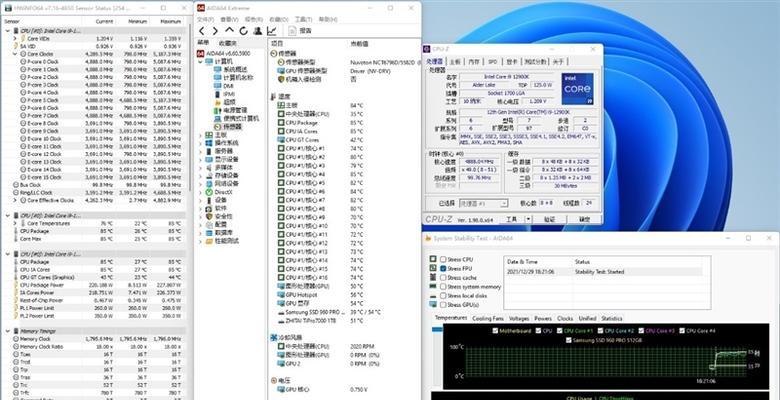Expand the 主板 motherboard node in AIDA64
Viewport: 780px width, 400px height.
(200, 135)
